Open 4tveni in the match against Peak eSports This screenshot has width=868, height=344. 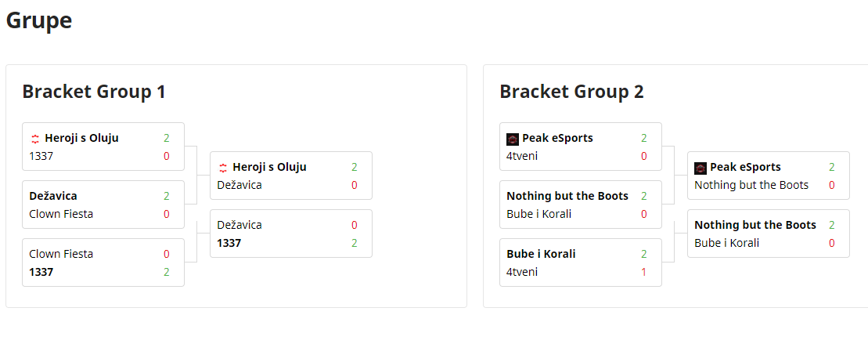(x=522, y=156)
